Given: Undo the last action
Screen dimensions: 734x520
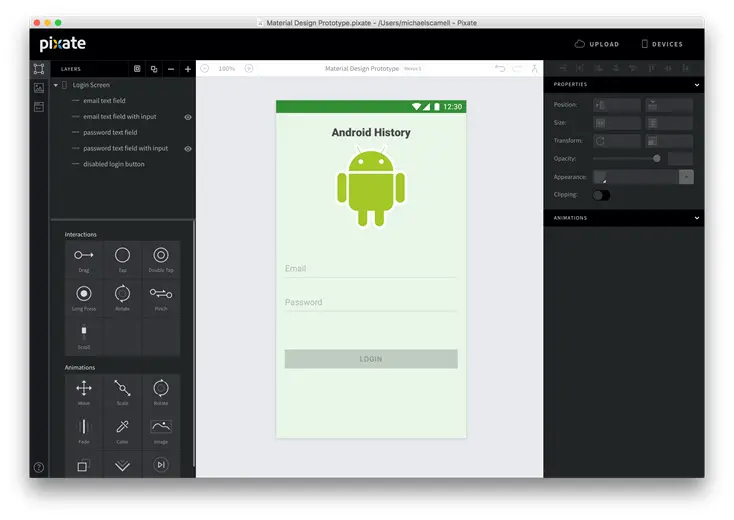Looking at the screenshot, I should click(x=500, y=68).
